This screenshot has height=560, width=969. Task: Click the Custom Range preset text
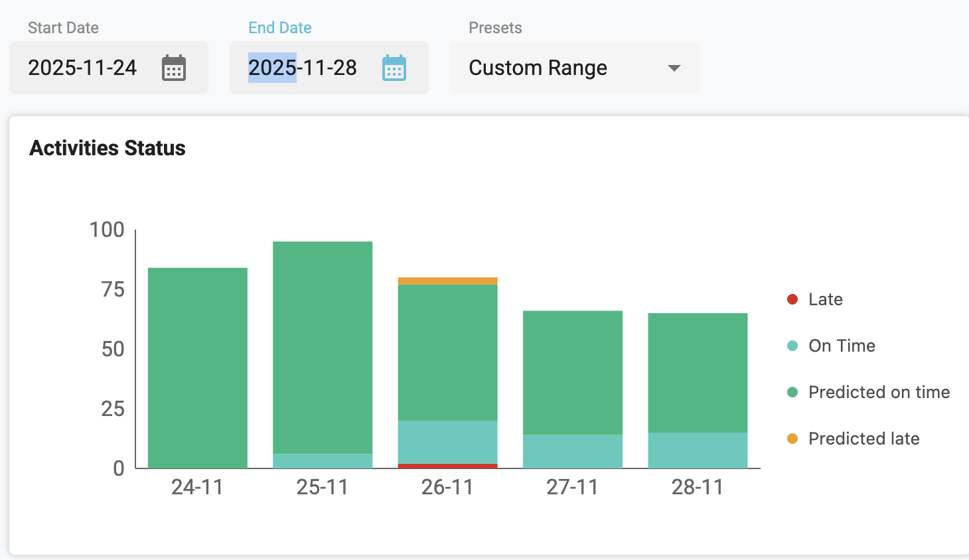coord(538,68)
